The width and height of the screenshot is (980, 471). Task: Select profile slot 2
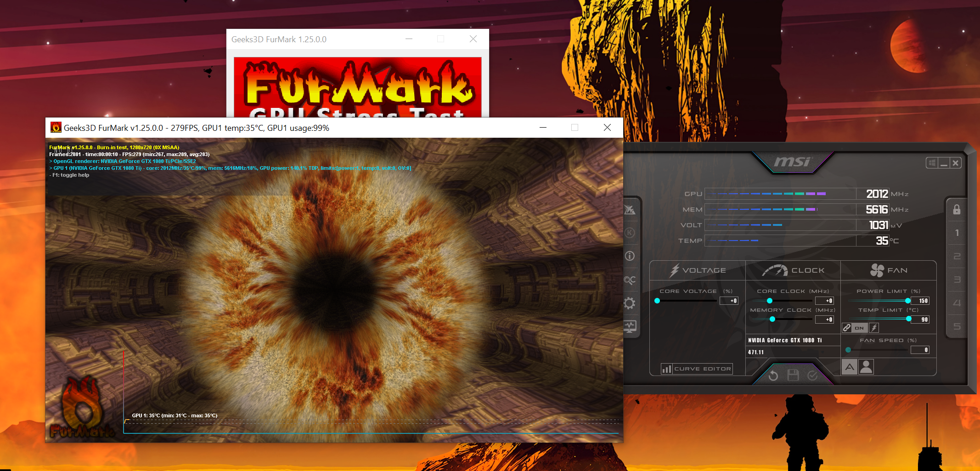tap(957, 256)
